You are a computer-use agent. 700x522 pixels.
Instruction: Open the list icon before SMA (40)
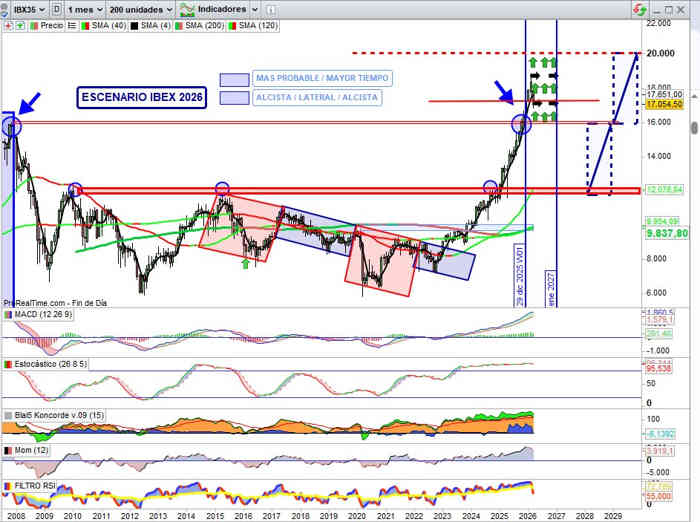click(73, 23)
